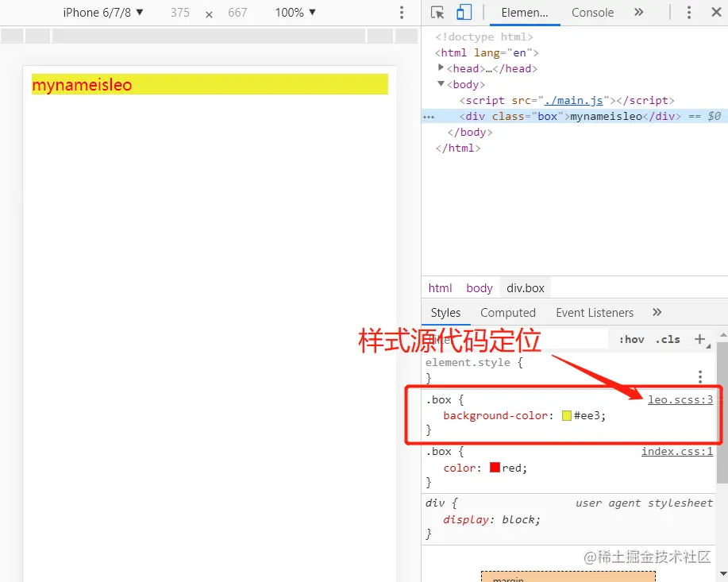The image size is (728, 582).
Task: Open the device toolbar options menu
Action: (x=401, y=12)
